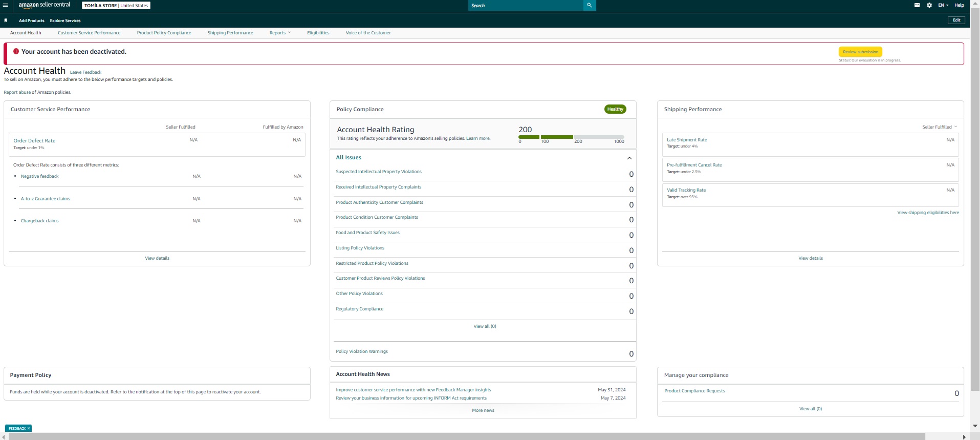Open Listing Policy Violations
Viewport: 980px width, 440px height.
click(x=360, y=248)
